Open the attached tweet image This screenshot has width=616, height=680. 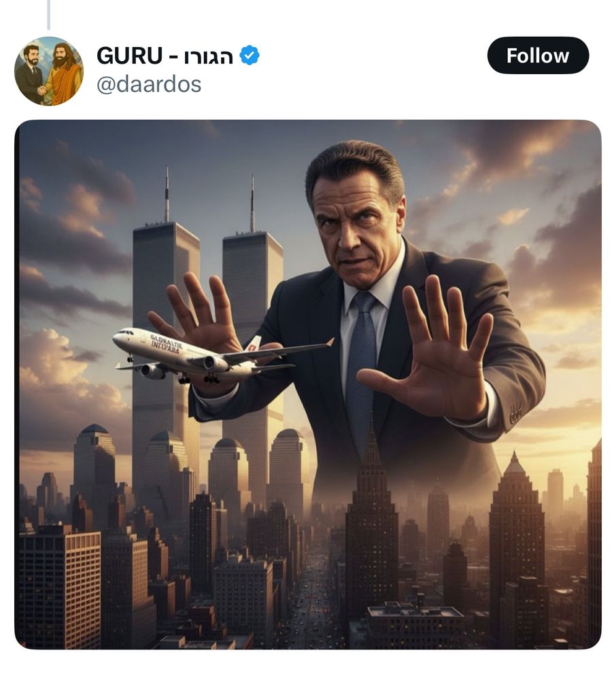(308, 384)
